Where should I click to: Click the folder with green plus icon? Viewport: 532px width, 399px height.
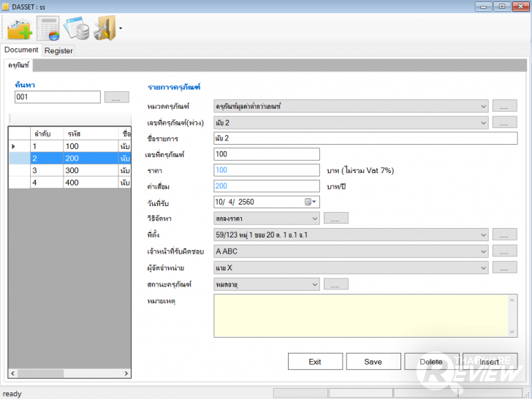click(x=20, y=28)
